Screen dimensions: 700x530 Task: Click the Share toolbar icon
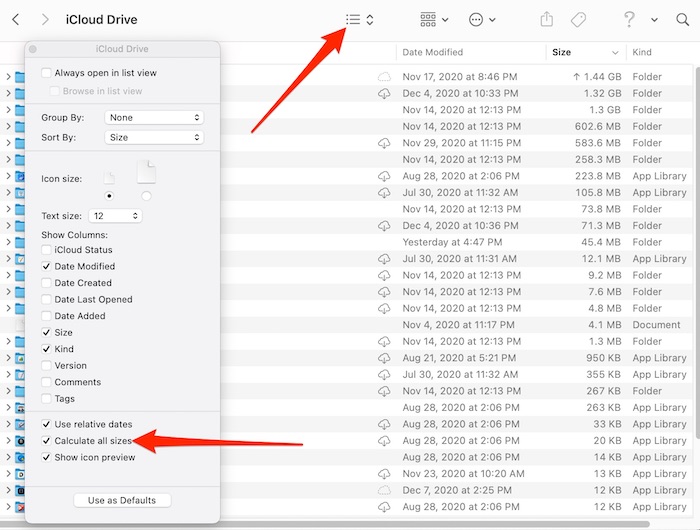pyautogui.click(x=546, y=20)
